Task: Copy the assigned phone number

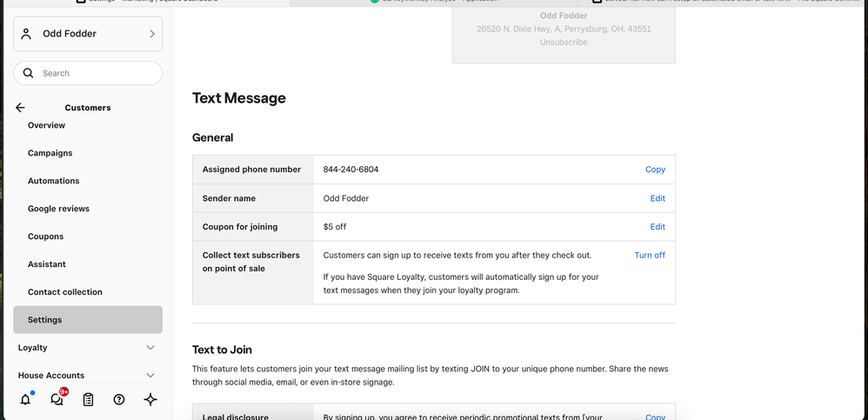Action: point(655,170)
